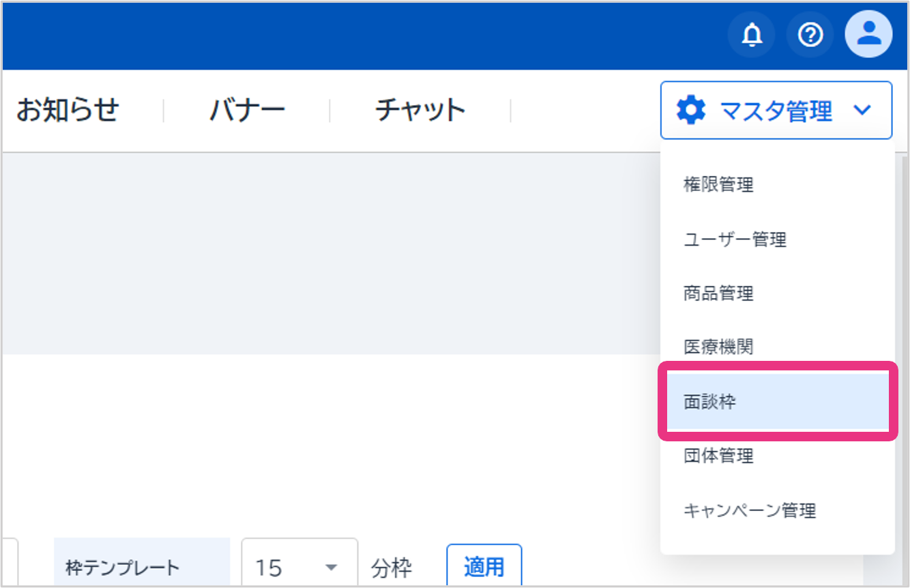Image resolution: width=910 pixels, height=588 pixels.
Task: Choose ユーザー管理 menu item
Action: tap(735, 239)
